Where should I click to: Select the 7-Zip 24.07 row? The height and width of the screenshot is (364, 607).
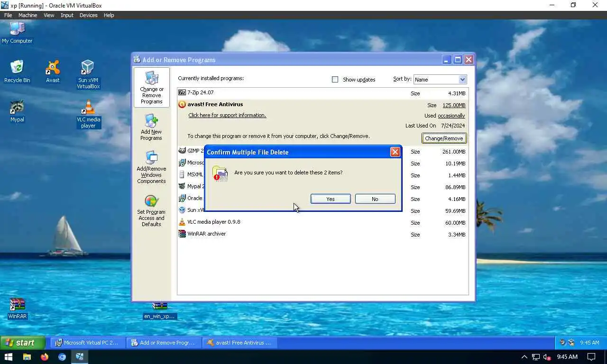pyautogui.click(x=322, y=93)
